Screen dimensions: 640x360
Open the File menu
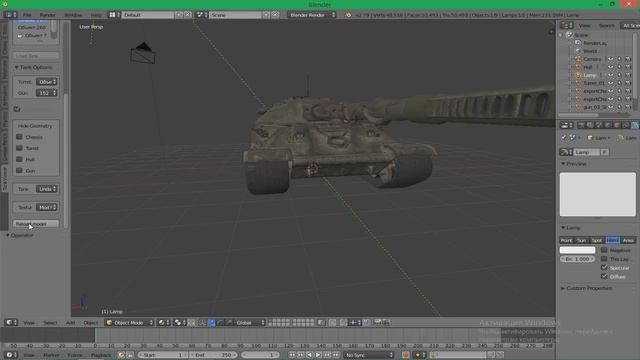coord(27,15)
